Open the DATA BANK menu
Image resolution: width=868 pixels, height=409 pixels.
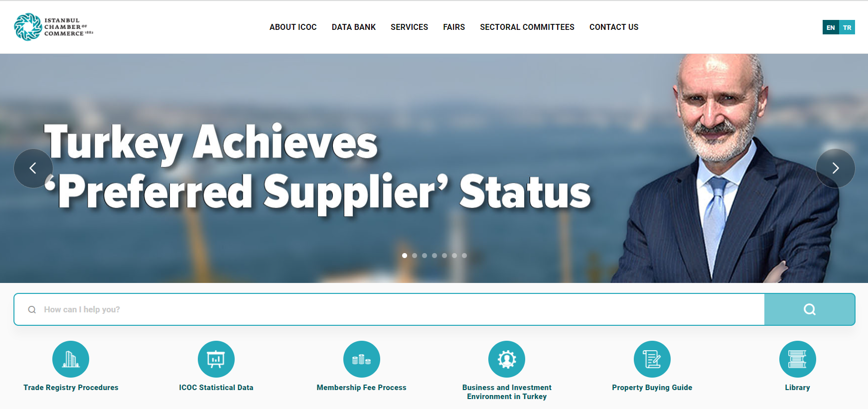click(354, 27)
